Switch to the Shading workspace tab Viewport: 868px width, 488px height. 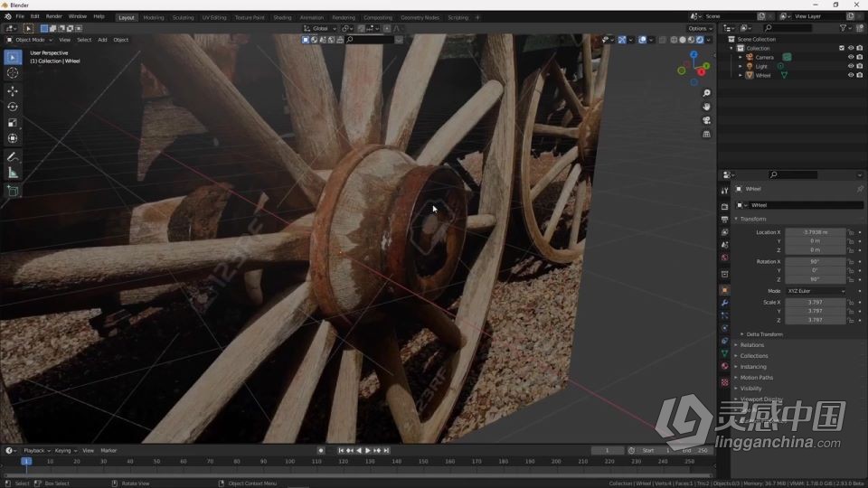point(282,17)
